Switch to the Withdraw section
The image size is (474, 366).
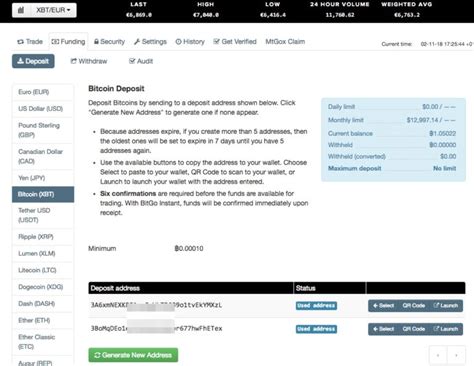point(89,61)
